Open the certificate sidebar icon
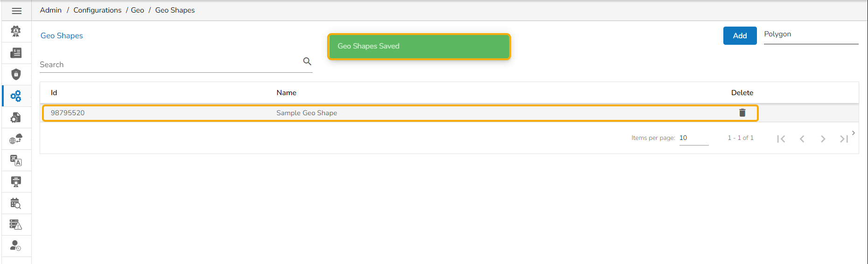 [x=16, y=181]
